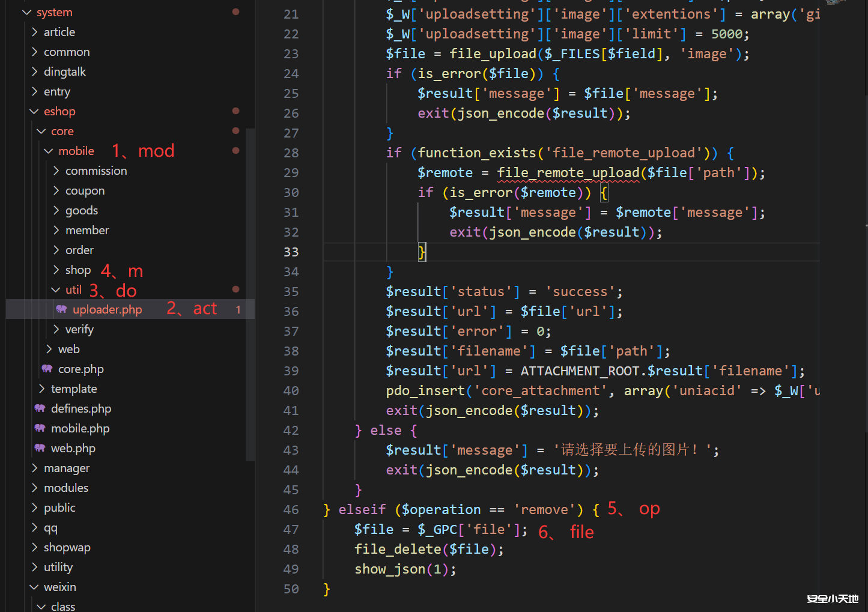This screenshot has width=868, height=612.
Task: Open the goods folder in tree
Action: [81, 210]
